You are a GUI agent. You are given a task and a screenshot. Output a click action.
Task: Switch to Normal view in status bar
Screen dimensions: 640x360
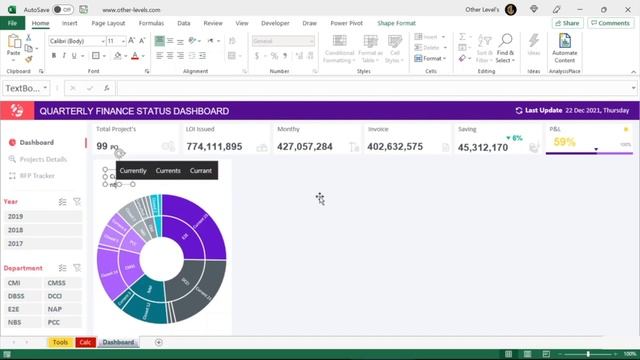[509, 354]
